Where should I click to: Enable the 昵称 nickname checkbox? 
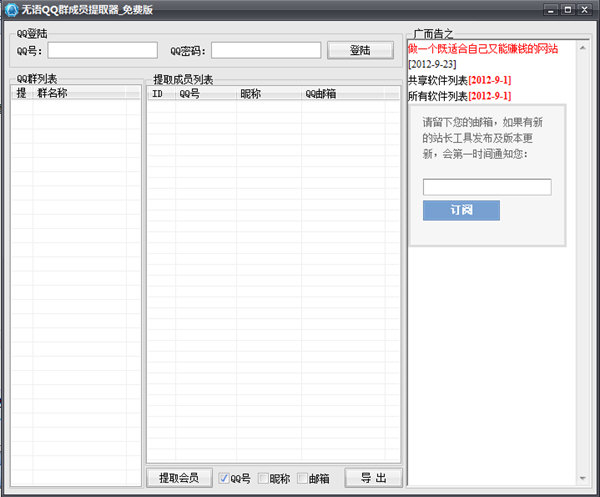263,478
